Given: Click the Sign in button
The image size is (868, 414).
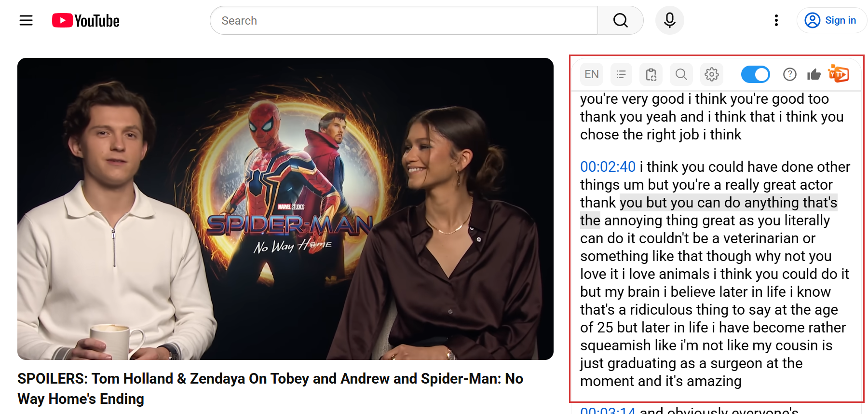Looking at the screenshot, I should pos(832,20).
